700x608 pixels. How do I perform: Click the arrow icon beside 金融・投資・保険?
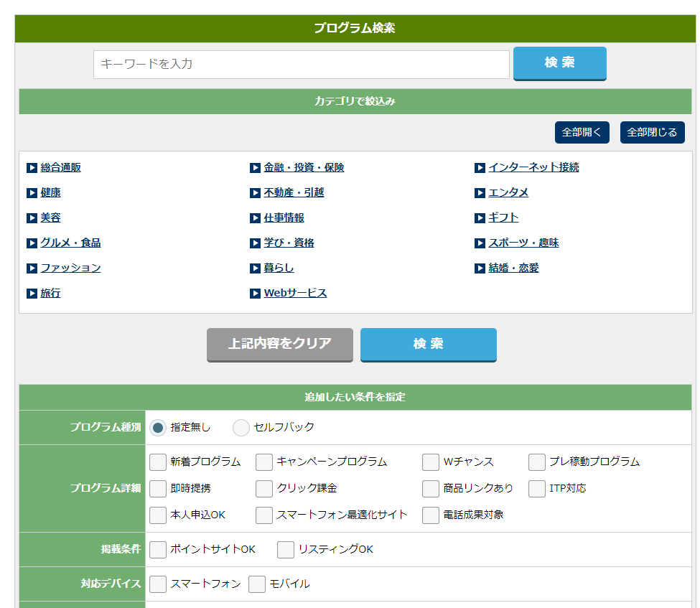click(255, 168)
